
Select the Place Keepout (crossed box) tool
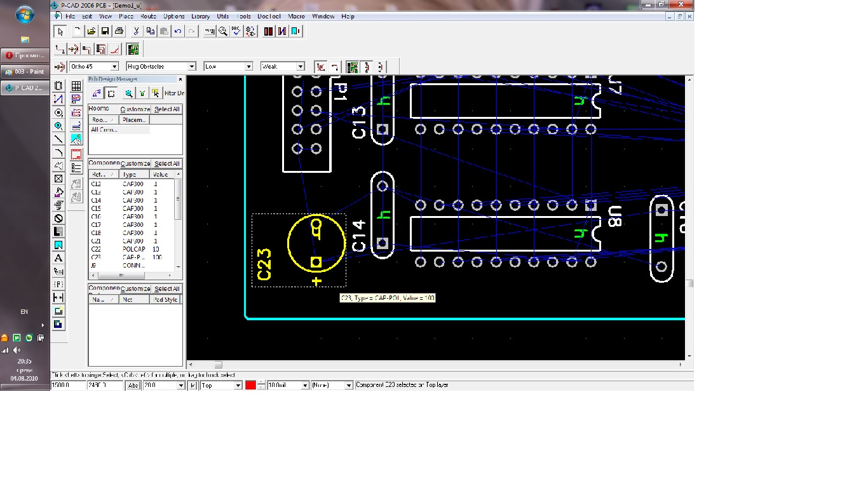58,179
